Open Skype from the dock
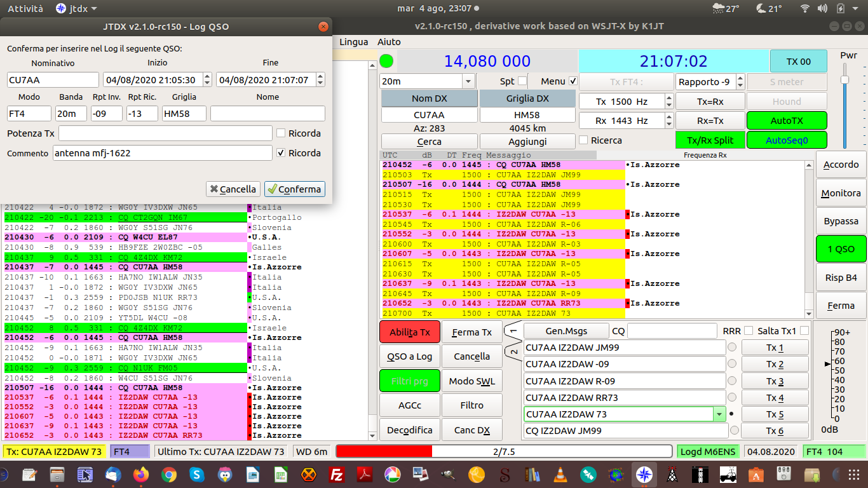Image resolution: width=868 pixels, height=488 pixels. 196,474
